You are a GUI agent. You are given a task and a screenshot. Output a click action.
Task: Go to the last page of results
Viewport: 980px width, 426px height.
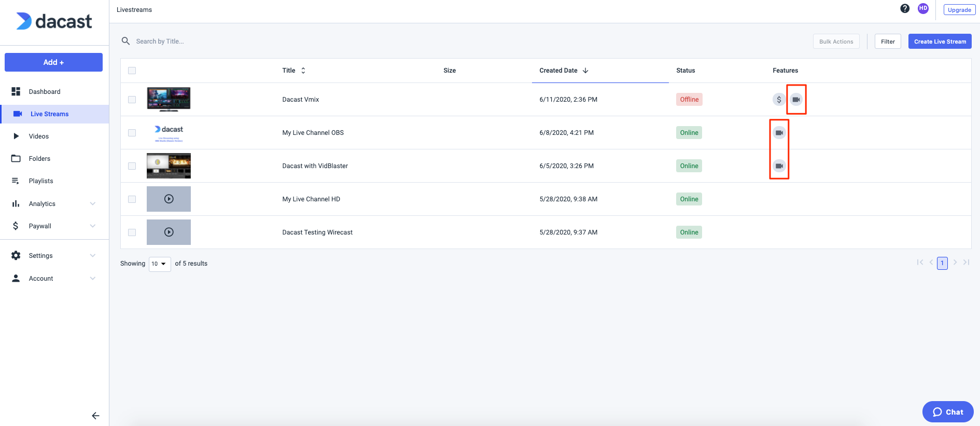967,263
